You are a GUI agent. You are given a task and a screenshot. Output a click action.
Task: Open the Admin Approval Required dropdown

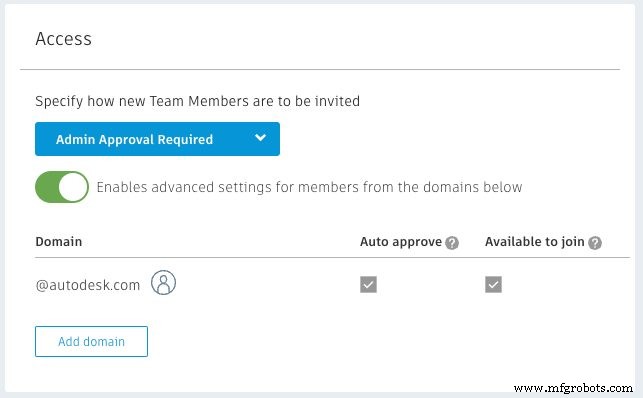(x=157, y=139)
